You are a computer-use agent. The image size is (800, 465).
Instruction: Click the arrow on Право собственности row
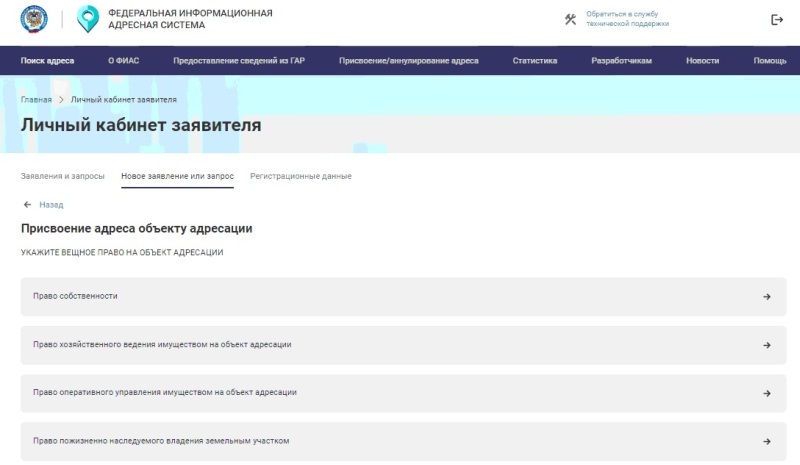(x=766, y=297)
